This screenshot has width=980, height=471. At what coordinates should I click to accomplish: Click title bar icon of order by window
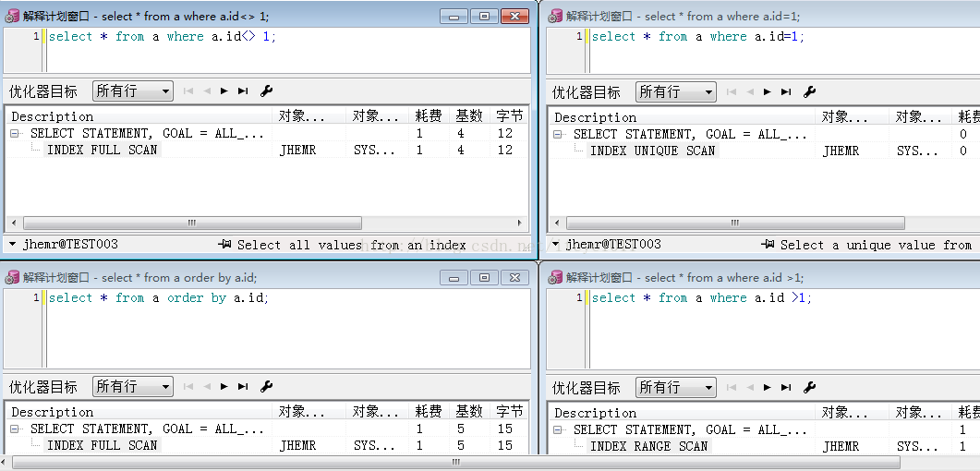click(x=12, y=277)
